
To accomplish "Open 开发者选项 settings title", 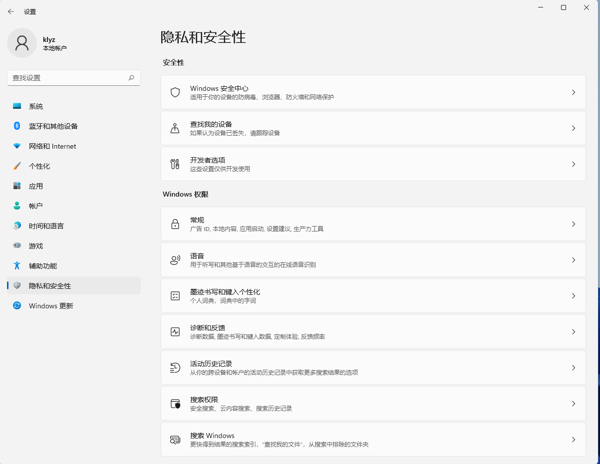I will 207,160.
